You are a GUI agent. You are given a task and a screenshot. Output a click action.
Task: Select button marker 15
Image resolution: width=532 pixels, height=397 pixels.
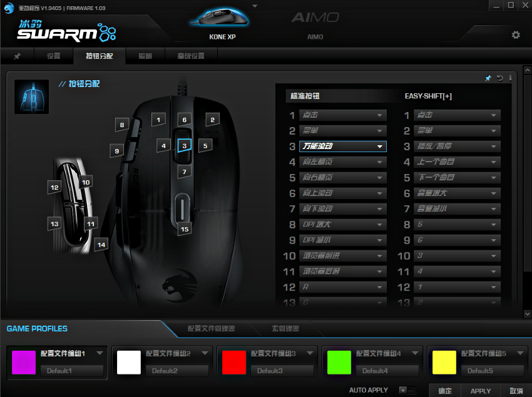click(185, 229)
